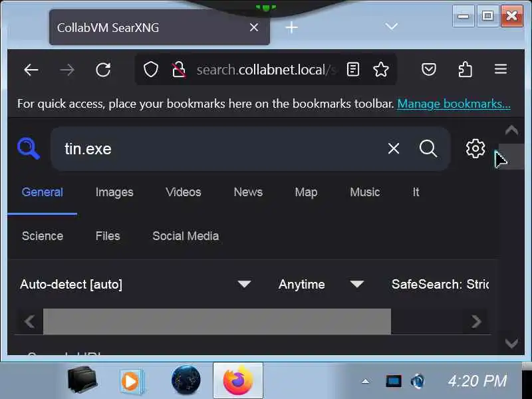Viewport: 532px width, 399px height.
Task: Show hidden tray icons arrow
Action: click(365, 381)
